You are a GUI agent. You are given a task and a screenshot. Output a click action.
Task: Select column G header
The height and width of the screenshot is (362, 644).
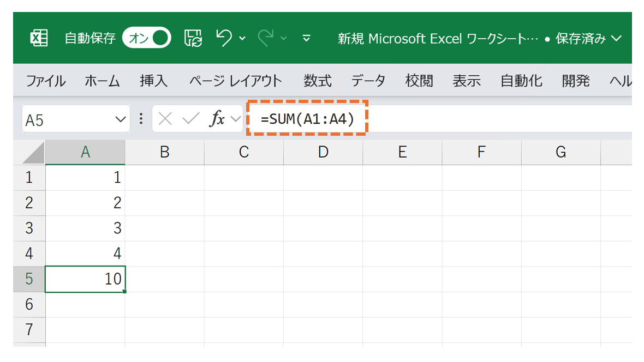[561, 152]
